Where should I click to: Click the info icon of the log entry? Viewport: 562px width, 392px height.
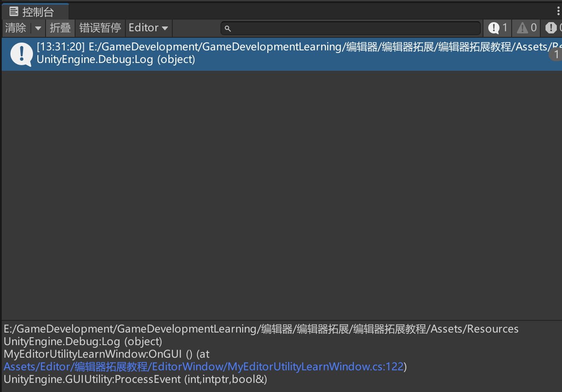21,54
